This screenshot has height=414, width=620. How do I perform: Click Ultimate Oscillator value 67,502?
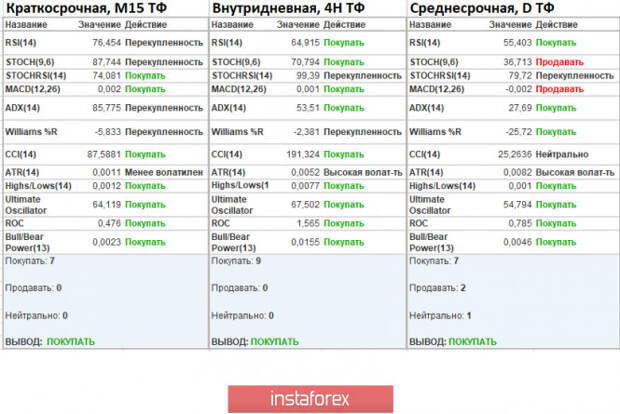pos(305,205)
